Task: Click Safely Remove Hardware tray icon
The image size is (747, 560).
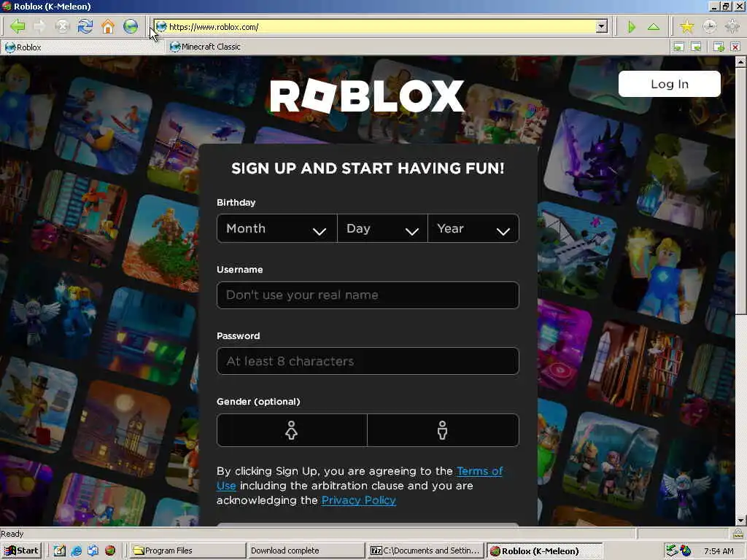Action: [x=672, y=551]
